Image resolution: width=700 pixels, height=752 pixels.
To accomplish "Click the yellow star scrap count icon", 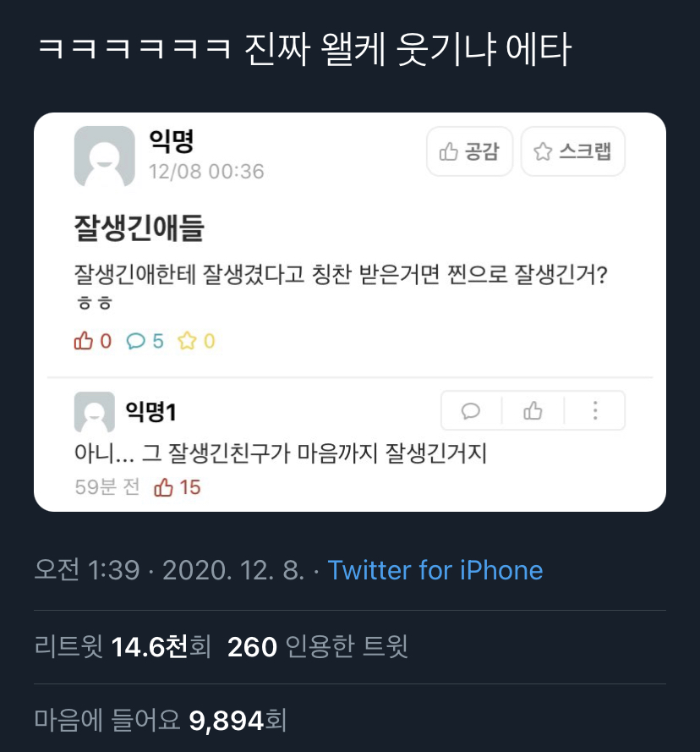I will [187, 341].
